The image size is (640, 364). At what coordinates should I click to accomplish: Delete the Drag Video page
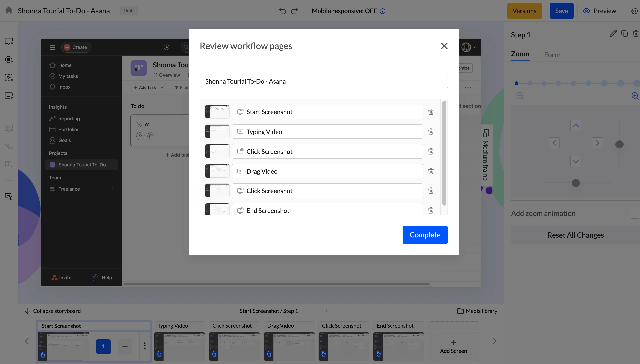(431, 171)
